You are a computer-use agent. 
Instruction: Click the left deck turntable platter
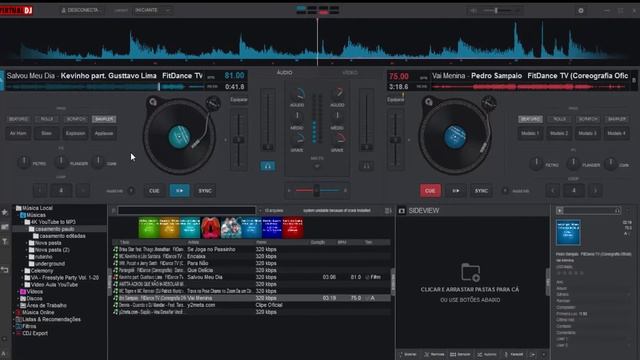(x=179, y=137)
